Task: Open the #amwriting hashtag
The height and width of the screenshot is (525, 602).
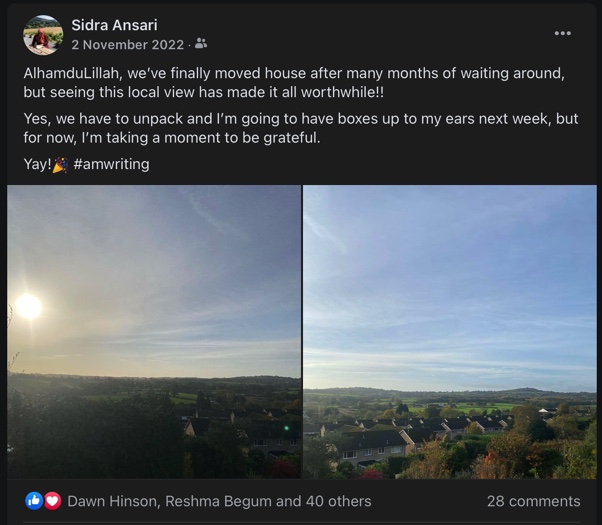Action: click(111, 164)
